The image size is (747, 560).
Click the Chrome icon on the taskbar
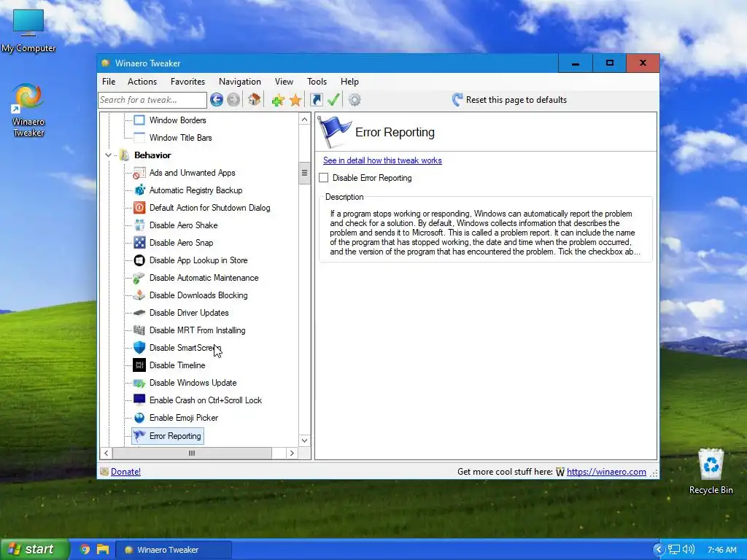(85, 550)
